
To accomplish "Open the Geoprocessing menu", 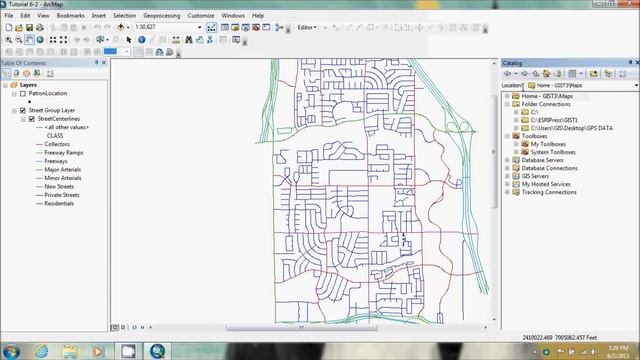I will 162,16.
